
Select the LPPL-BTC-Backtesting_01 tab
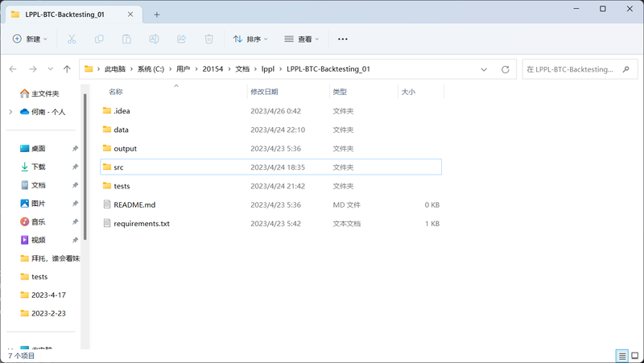click(x=73, y=14)
